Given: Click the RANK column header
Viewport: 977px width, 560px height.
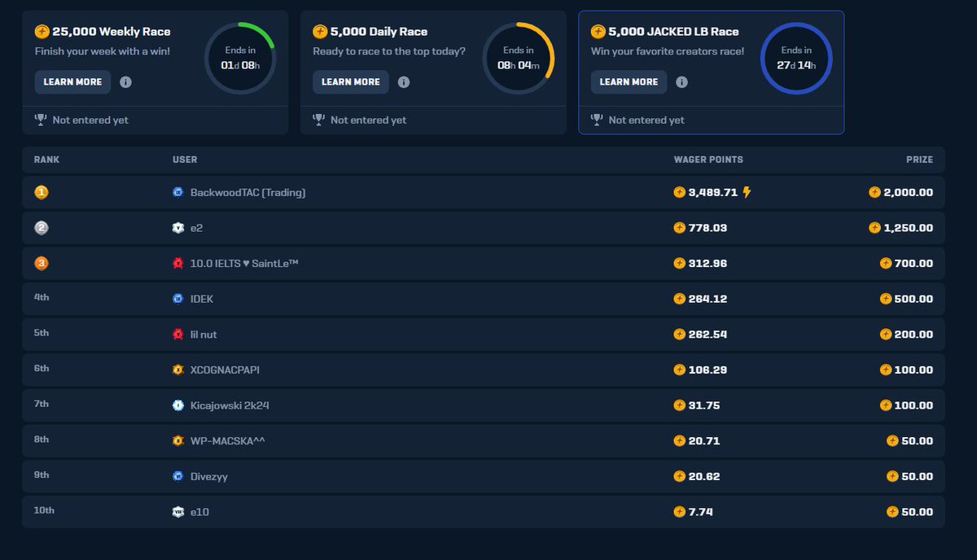Looking at the screenshot, I should pos(46,160).
